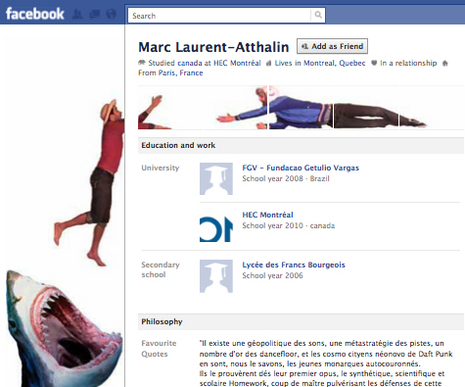Open Lycée des Francs Bourgeois link
The width and height of the screenshot is (465, 387).
coord(294,265)
